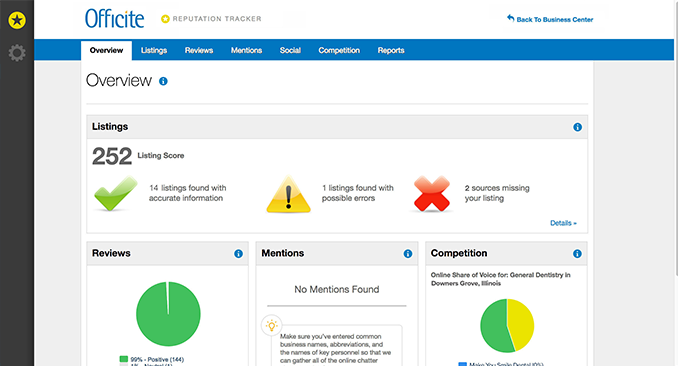Viewport: 678px width, 366px height.
Task: Click '2 sources missing your listing' text
Action: pos(497,193)
